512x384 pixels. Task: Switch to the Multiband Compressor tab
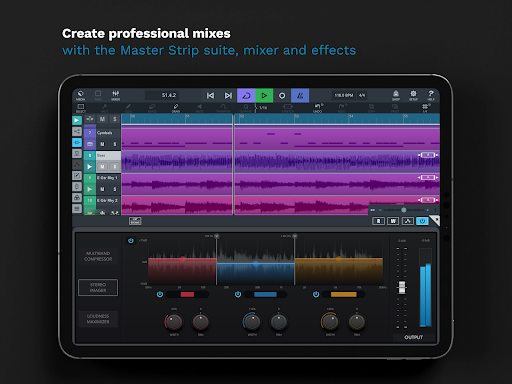(x=98, y=256)
